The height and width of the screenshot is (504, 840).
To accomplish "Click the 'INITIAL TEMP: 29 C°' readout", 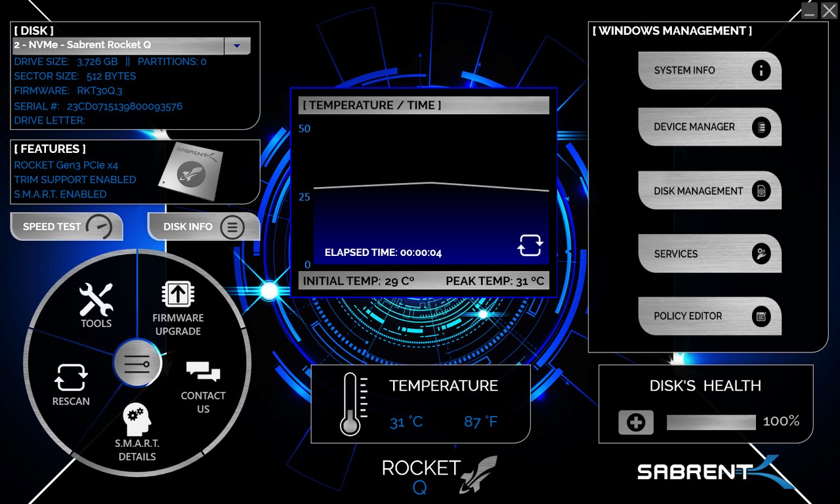I will point(358,281).
